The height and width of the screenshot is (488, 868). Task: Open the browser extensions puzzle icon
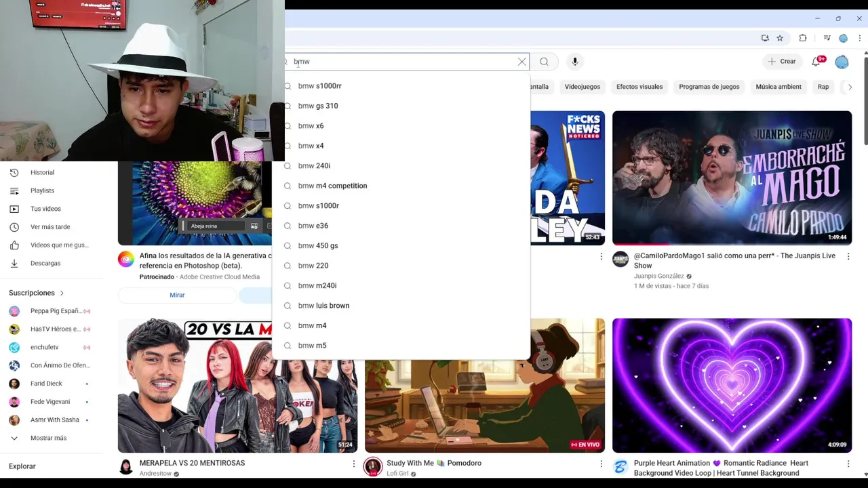coord(803,38)
